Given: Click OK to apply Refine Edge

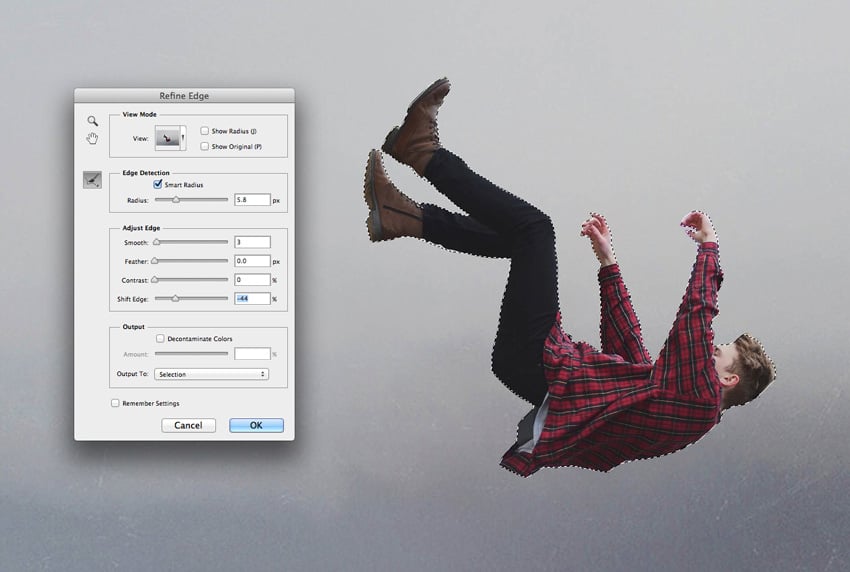Looking at the screenshot, I should (256, 425).
